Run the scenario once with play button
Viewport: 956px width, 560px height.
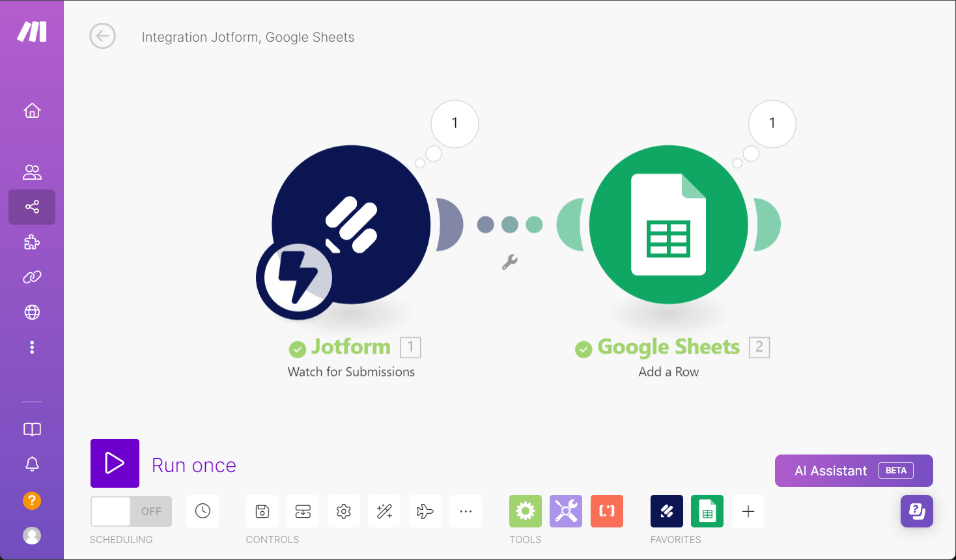[115, 463]
